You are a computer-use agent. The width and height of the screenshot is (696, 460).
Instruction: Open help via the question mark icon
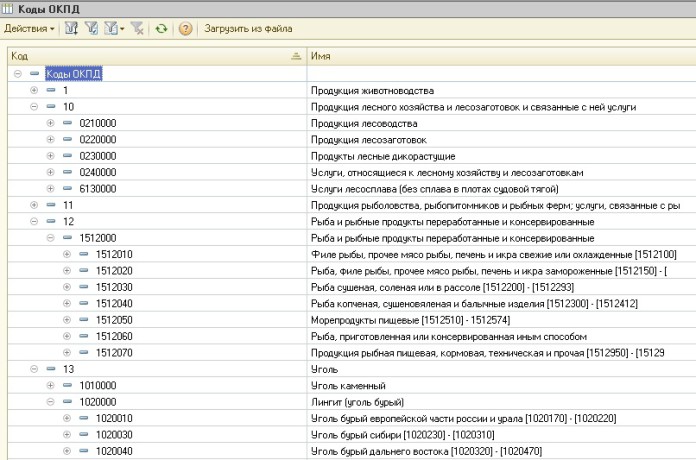pos(186,29)
